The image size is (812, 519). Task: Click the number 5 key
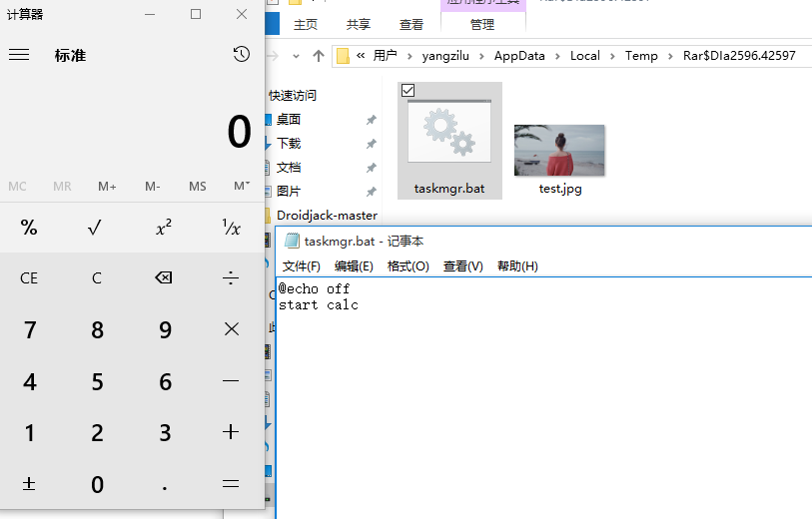tap(97, 382)
